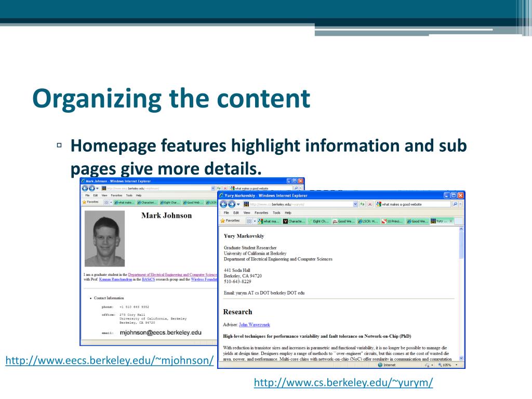Switch to the 'Characte...' tab in the Yury Markovskiy window
The image size is (532, 399).
294,221
